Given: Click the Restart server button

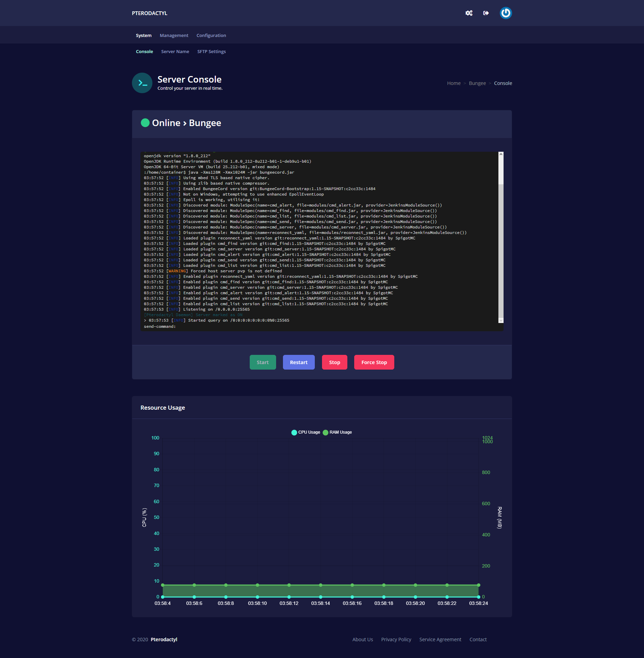Looking at the screenshot, I should click(x=299, y=362).
